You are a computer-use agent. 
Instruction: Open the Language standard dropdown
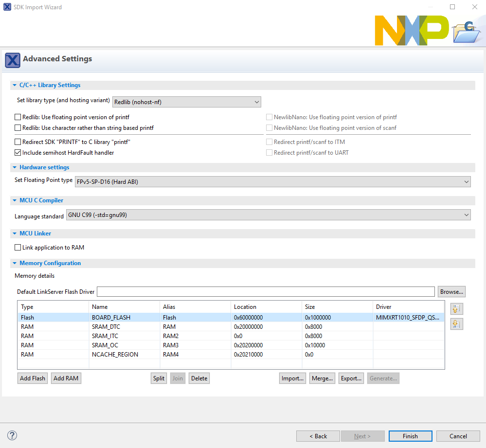click(x=268, y=215)
